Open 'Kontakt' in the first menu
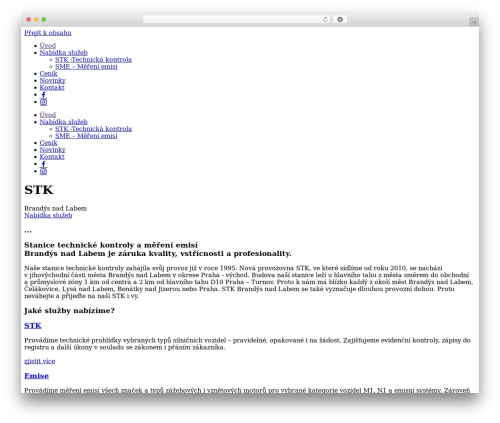Screen dimensions: 500x423 pos(52,87)
